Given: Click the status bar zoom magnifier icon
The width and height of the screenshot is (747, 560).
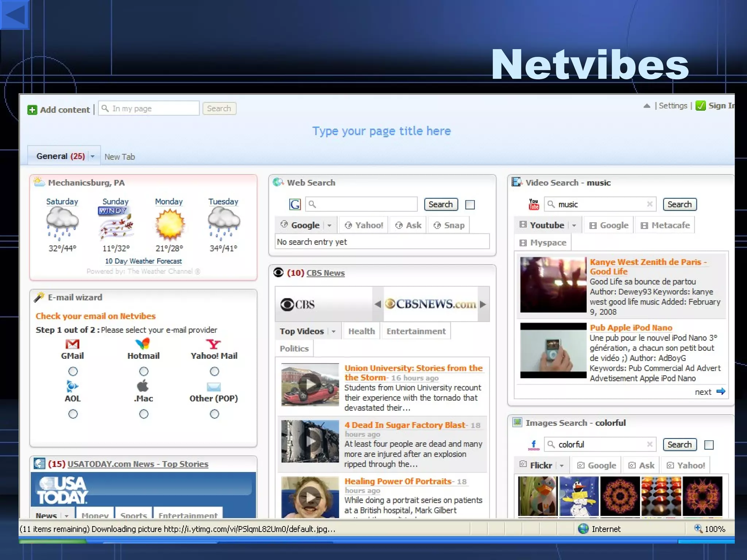Looking at the screenshot, I should click(x=698, y=528).
